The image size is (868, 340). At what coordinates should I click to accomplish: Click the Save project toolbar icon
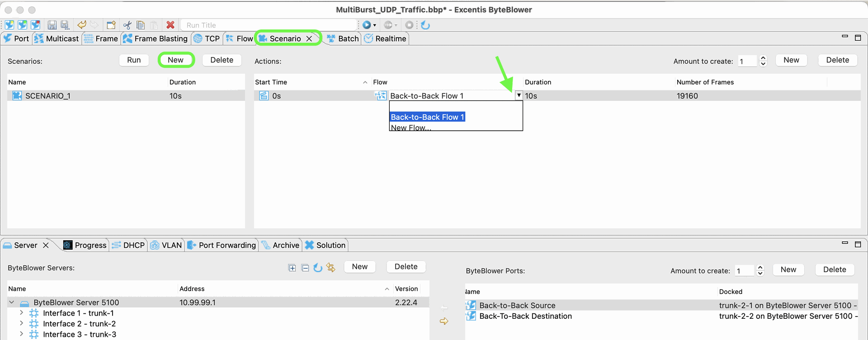[x=52, y=25]
